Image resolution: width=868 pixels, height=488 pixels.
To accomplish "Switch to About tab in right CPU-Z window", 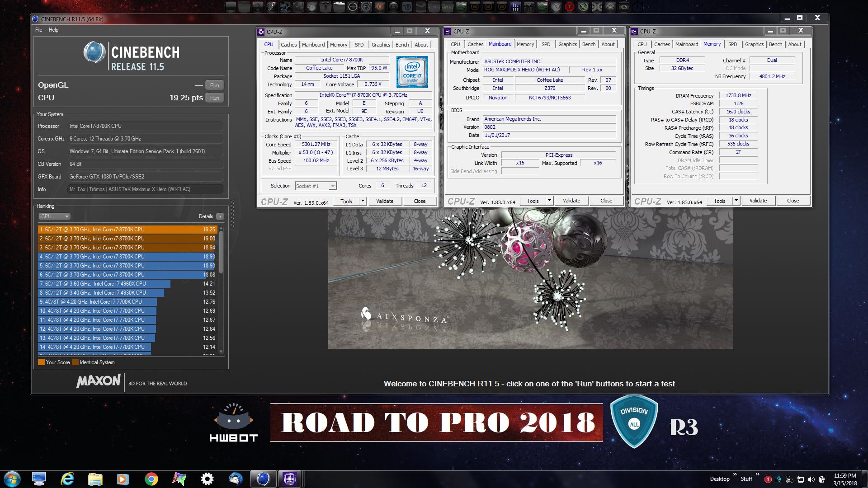I will tap(795, 44).
